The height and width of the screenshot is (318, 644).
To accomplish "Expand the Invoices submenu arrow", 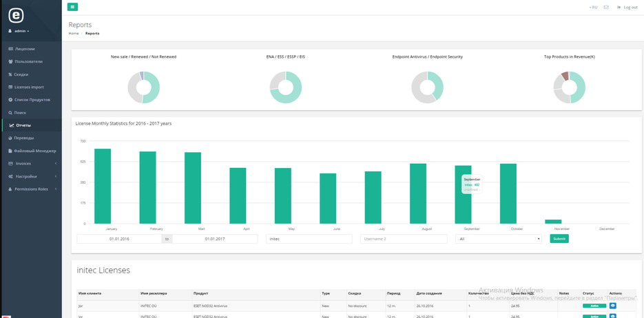I will [56, 164].
